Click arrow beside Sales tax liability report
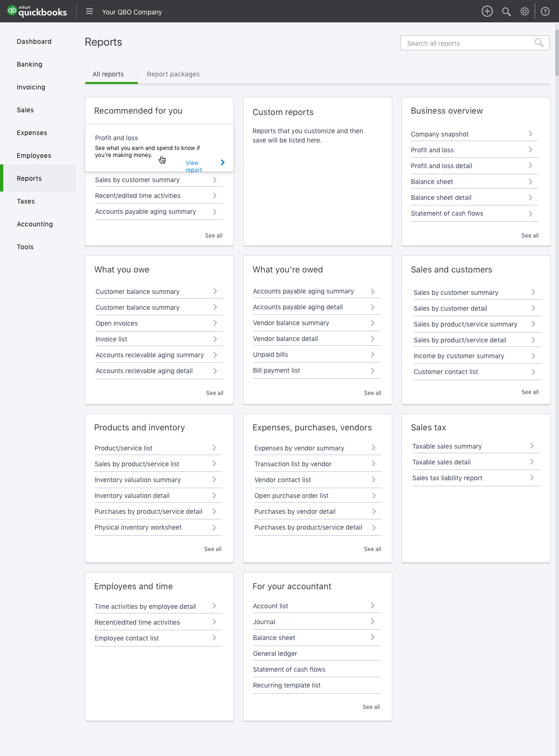 pos(532,477)
